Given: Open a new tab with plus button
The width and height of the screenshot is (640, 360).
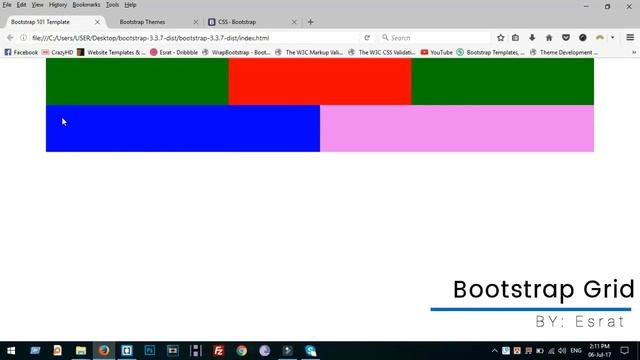Looking at the screenshot, I should click(311, 22).
